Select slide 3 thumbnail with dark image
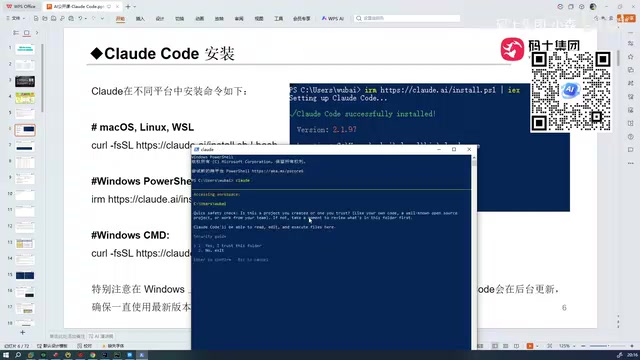Image resolution: width=640 pixels, height=360 pixels. (25, 81)
